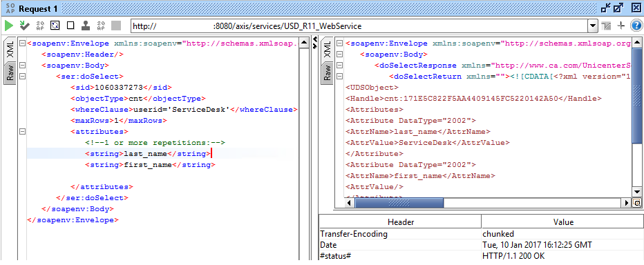Select the request editor XML tab
The image size is (644, 265).
pos(11,49)
